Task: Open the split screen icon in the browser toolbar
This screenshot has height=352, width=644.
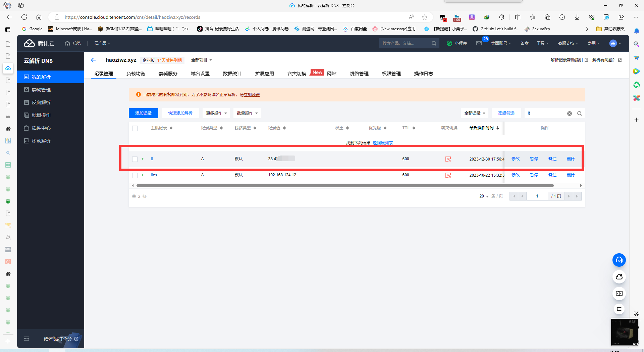Action: pos(518,17)
